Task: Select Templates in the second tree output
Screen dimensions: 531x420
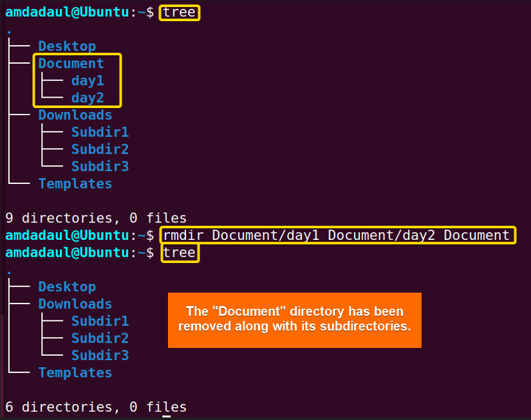Action: click(75, 372)
